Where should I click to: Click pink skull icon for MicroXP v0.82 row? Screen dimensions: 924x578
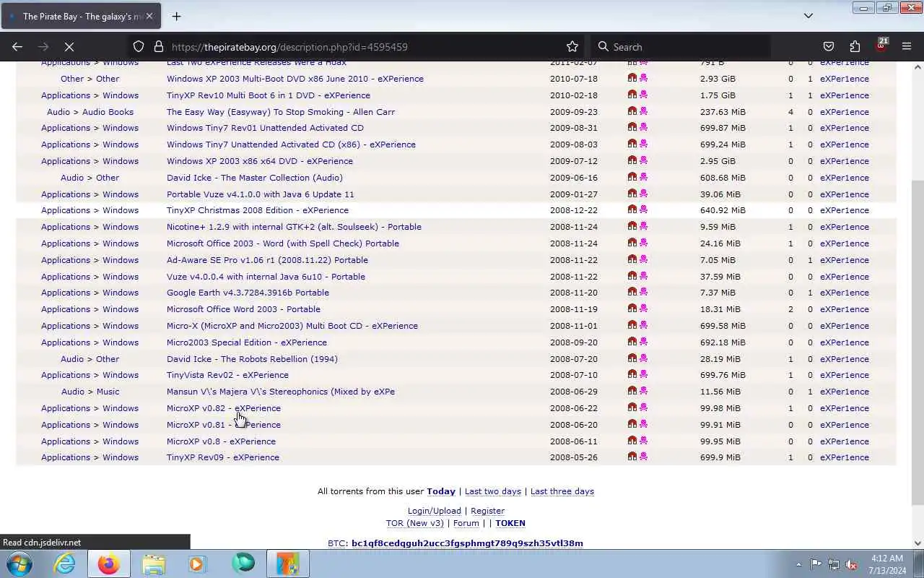pyautogui.click(x=643, y=407)
